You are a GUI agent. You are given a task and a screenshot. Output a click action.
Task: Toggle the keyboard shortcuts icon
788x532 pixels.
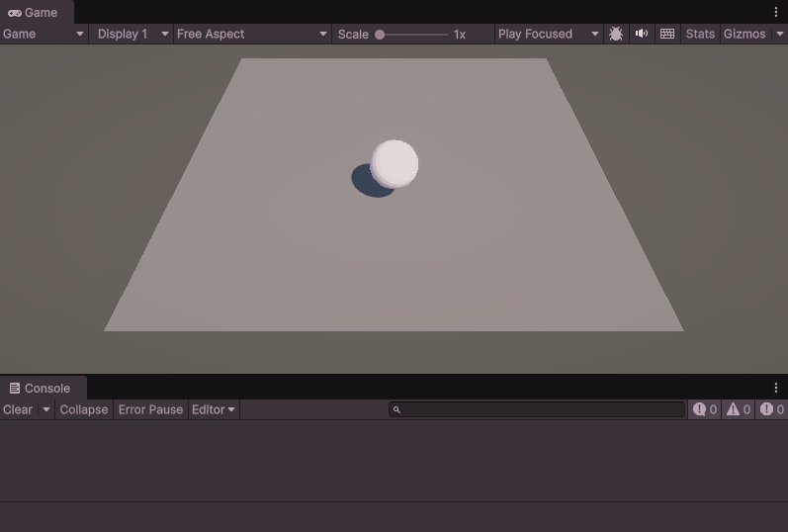(x=667, y=35)
